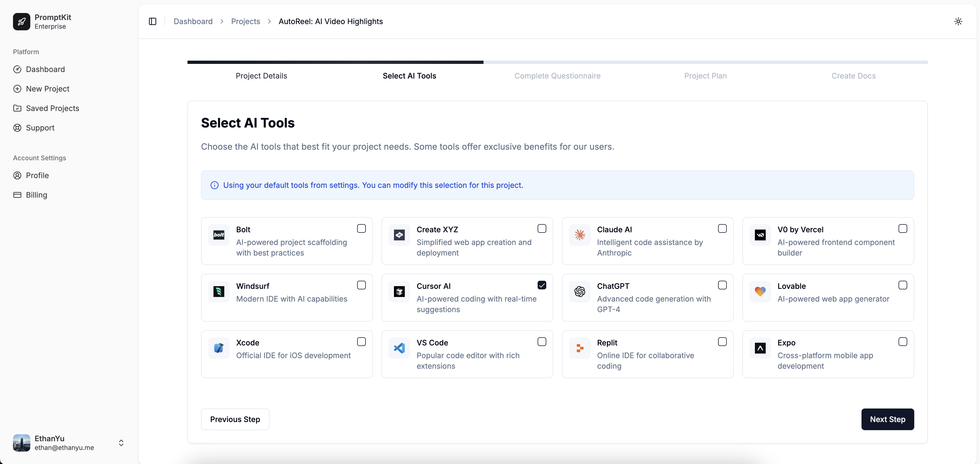Click the Windsurf logo icon

tap(219, 292)
